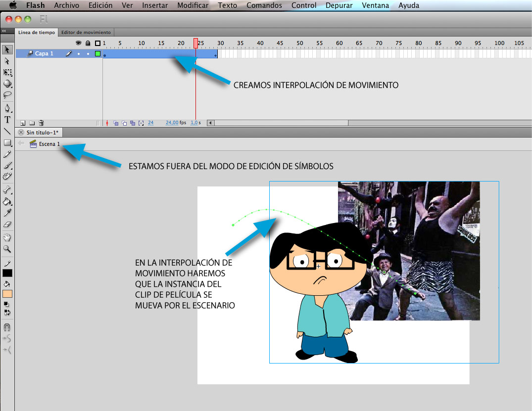Screen dimensions: 532x411
Task: Switch to Línea de tiempo tab
Action: (36, 33)
